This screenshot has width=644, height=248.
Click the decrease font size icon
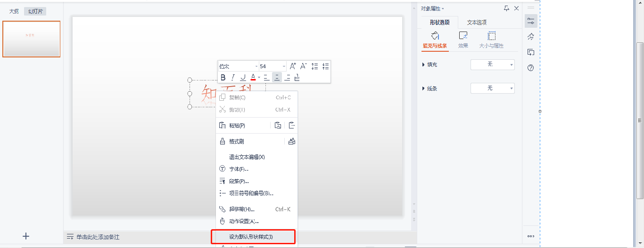pyautogui.click(x=304, y=66)
